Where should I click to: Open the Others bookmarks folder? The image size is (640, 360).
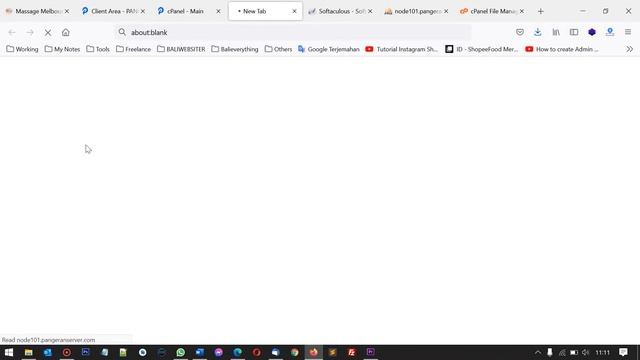click(x=278, y=49)
